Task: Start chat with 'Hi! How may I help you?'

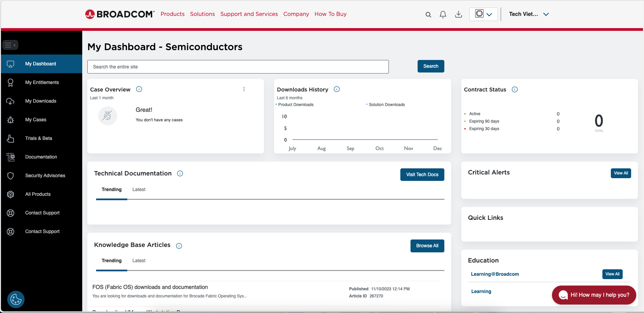Action: pos(594,295)
